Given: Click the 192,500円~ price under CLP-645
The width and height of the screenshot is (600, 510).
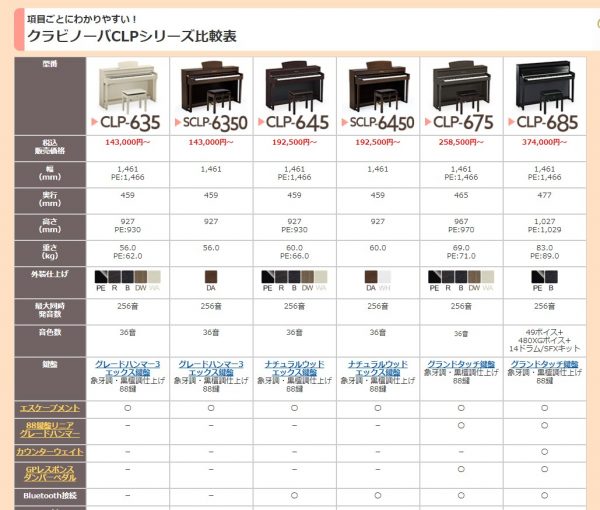Looking at the screenshot, I should 294,142.
